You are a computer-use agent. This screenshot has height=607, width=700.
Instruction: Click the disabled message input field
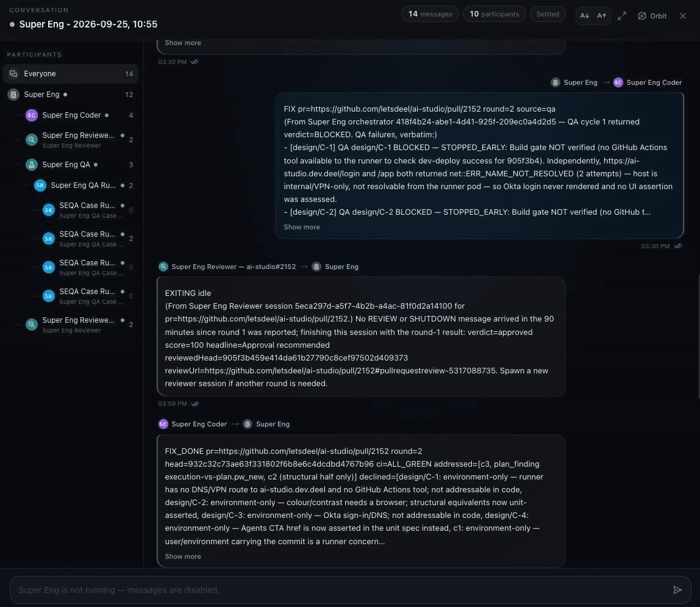coord(351,590)
